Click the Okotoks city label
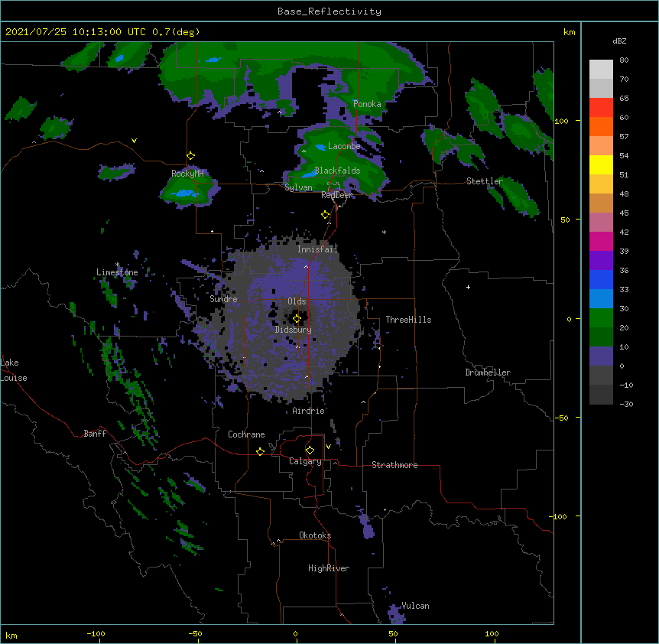 tap(315, 535)
